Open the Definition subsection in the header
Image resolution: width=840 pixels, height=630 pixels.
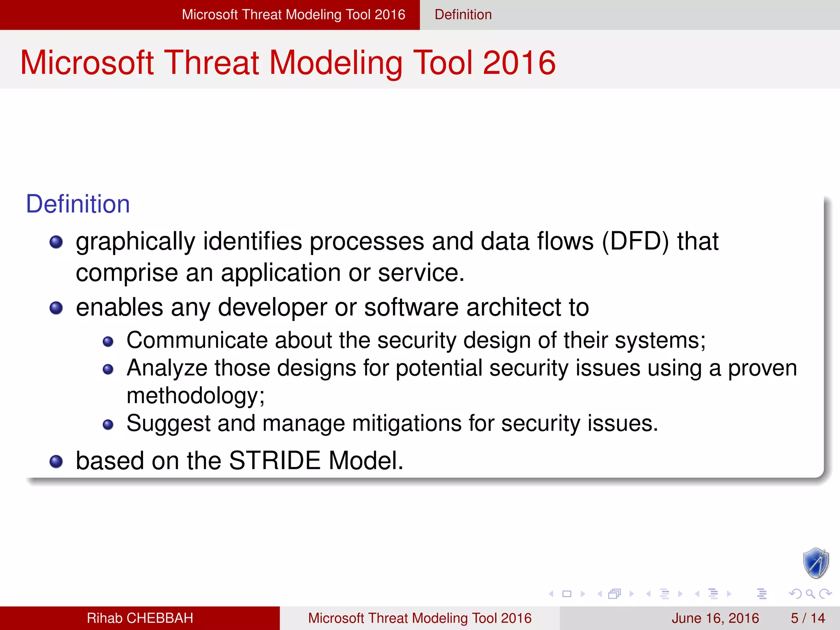point(463,15)
